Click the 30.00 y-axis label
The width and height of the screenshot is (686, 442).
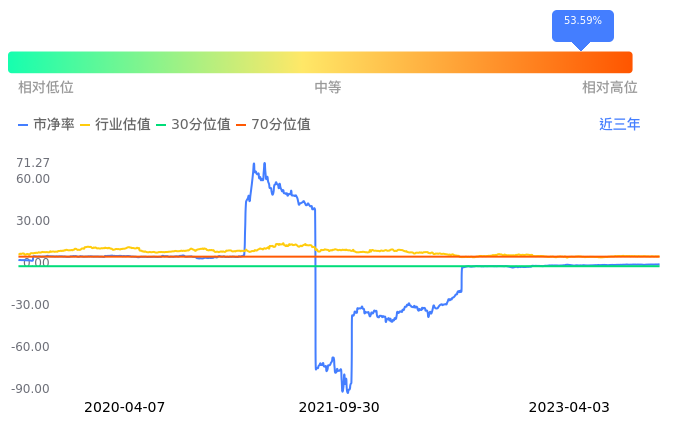tap(34, 221)
